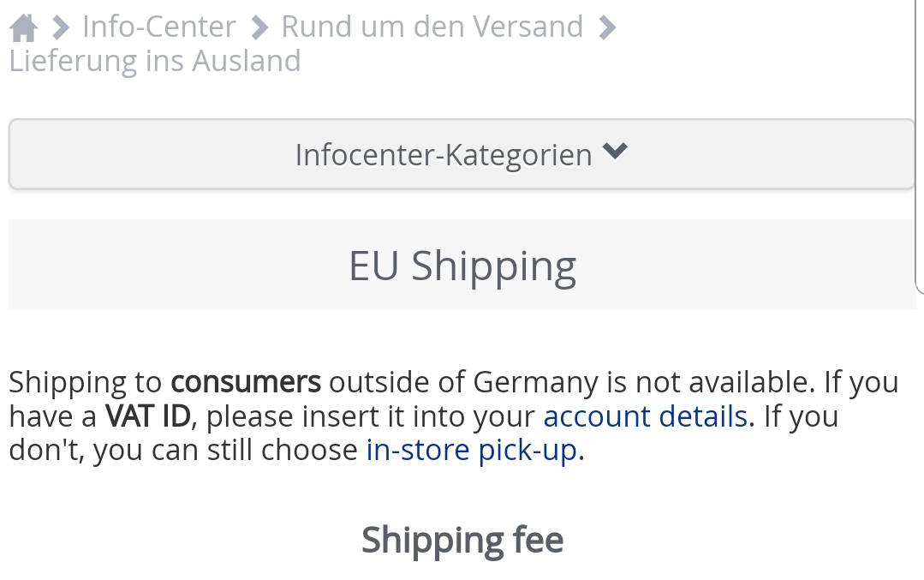Select Rund um den Versand in the breadcrumb
Viewport: 924px width, 580px height.
click(x=431, y=26)
